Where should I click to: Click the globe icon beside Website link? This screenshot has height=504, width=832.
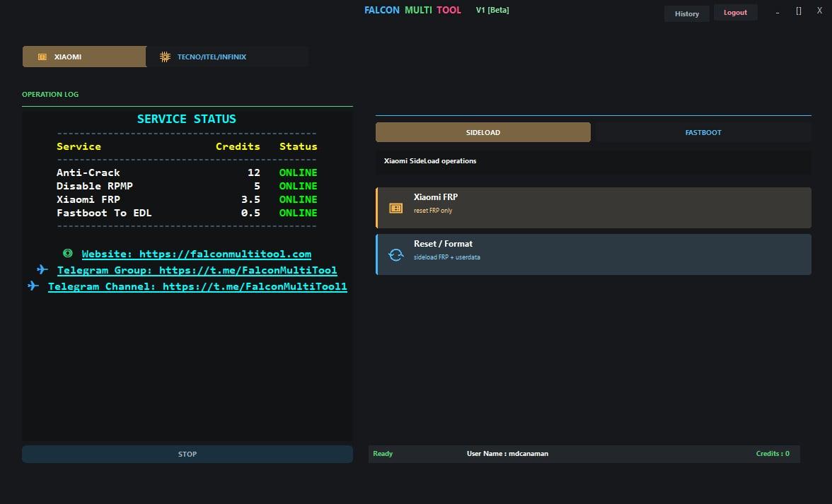68,253
